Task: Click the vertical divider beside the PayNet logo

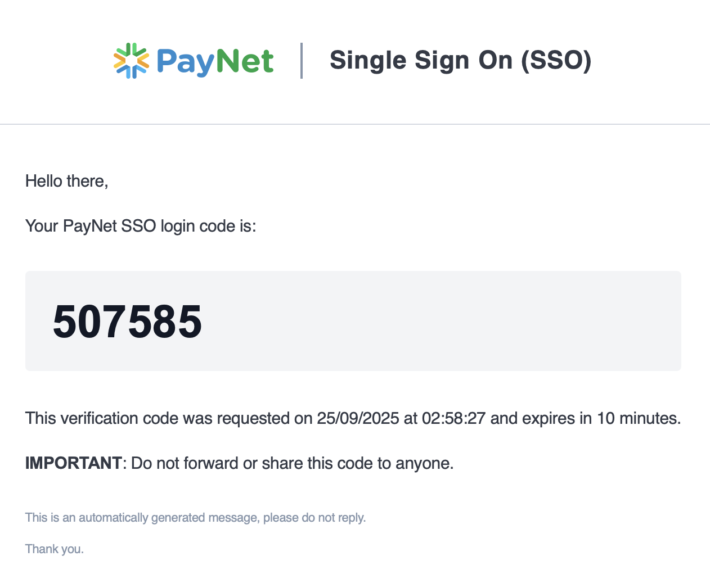Action: click(x=302, y=61)
